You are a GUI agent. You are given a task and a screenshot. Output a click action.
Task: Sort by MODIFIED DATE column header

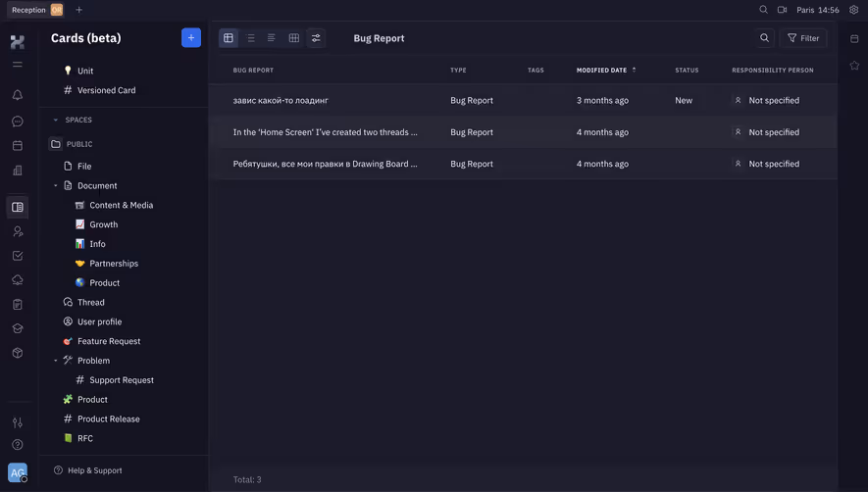click(x=606, y=71)
